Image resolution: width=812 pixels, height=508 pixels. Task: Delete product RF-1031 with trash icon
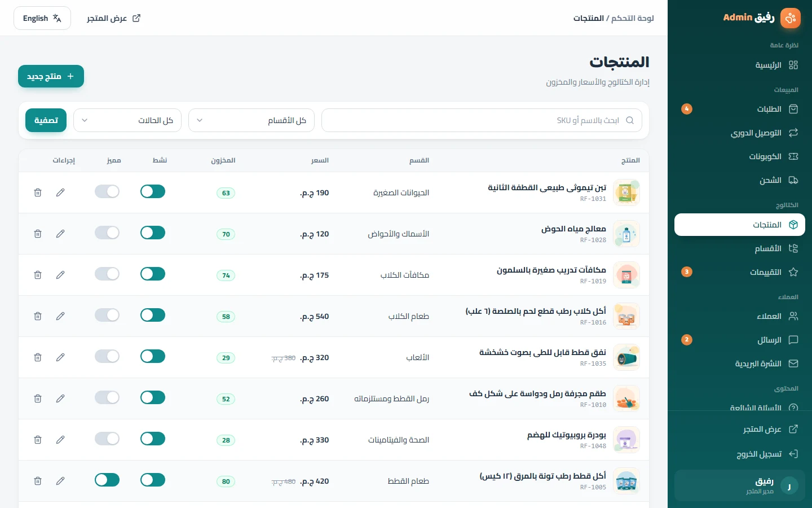(x=38, y=192)
